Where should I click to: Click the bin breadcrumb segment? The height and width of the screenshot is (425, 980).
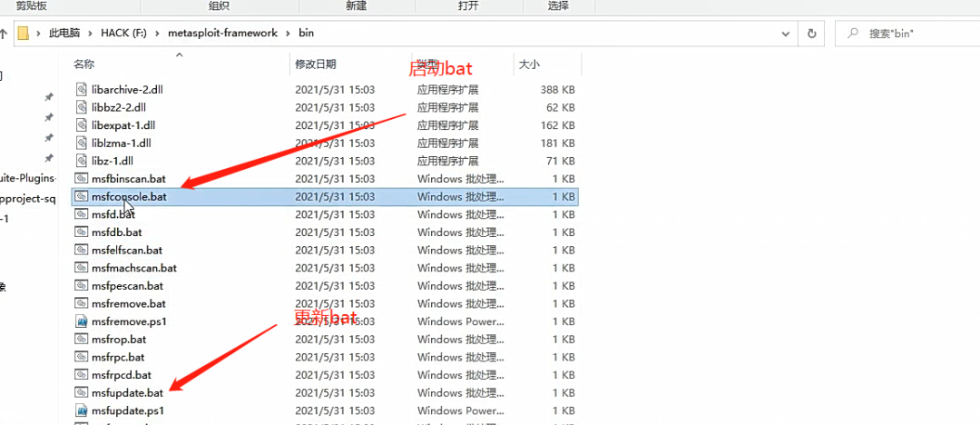tap(306, 34)
